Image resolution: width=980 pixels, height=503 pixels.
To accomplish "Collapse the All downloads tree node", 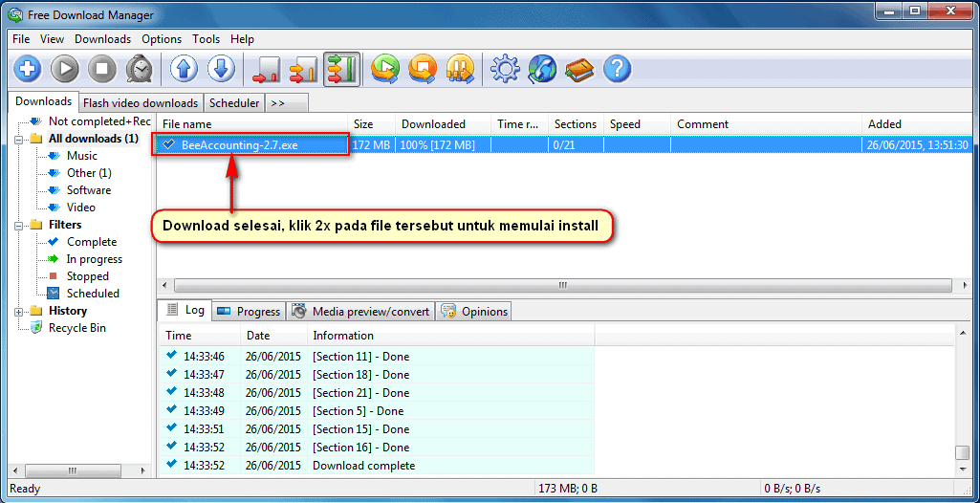I will (19, 139).
